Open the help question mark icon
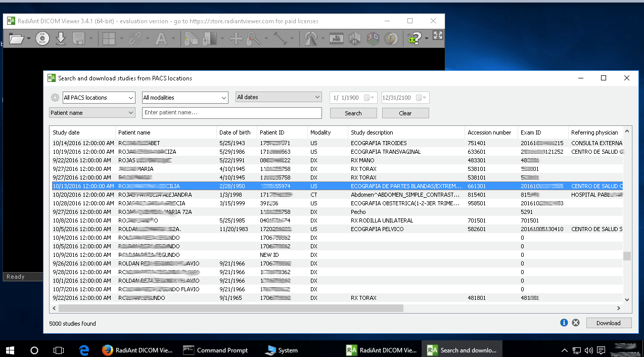Image resolution: width=644 pixels, height=357 pixels. (414, 38)
